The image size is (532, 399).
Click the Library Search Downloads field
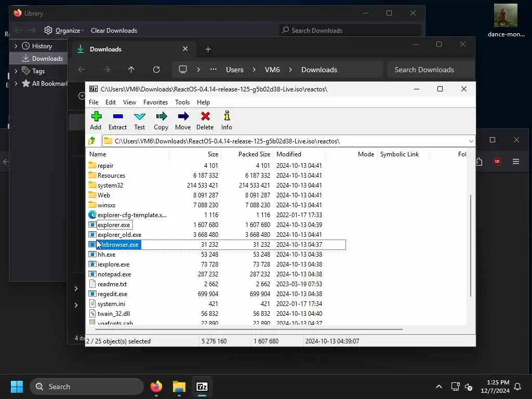[350, 31]
